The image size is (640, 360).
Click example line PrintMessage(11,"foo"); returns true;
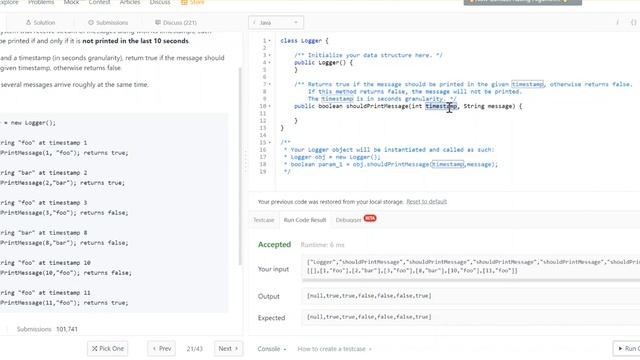(64, 303)
